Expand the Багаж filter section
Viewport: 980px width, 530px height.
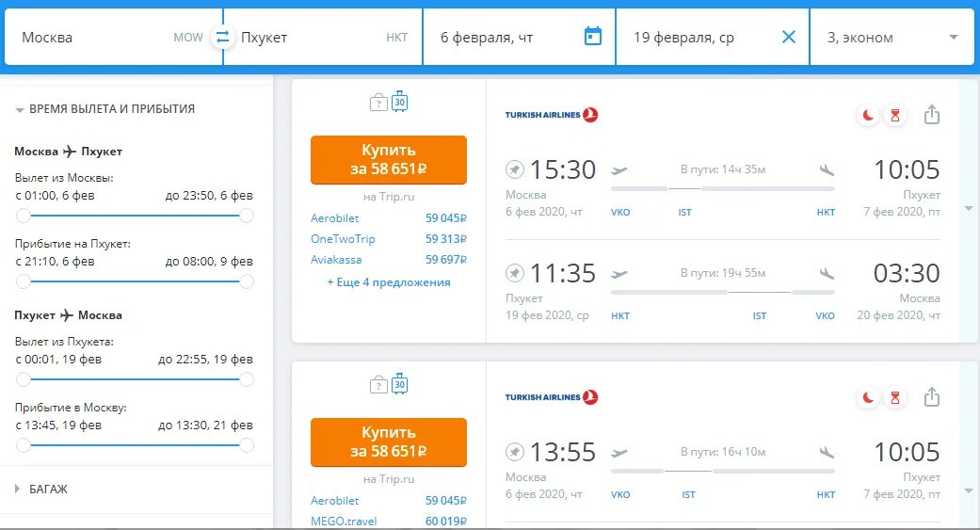(41, 489)
